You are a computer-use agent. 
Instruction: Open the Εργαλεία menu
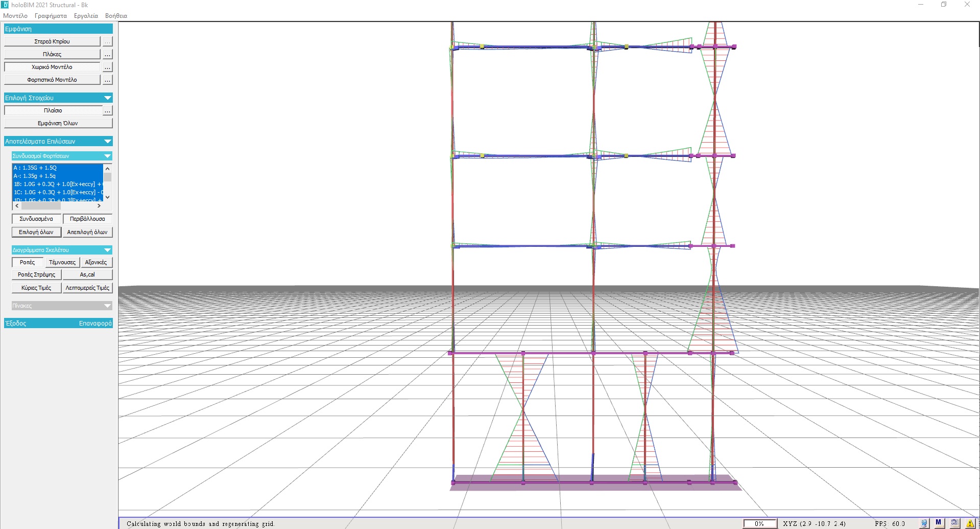pyautogui.click(x=86, y=16)
